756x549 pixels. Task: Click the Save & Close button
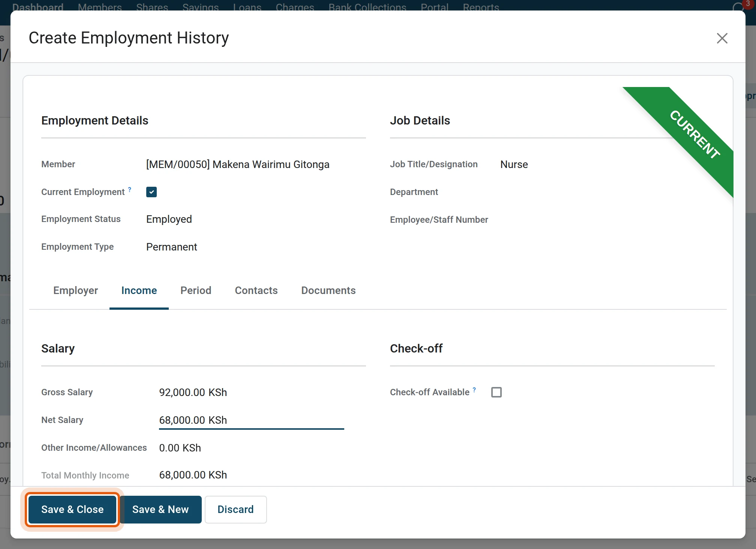click(x=72, y=510)
